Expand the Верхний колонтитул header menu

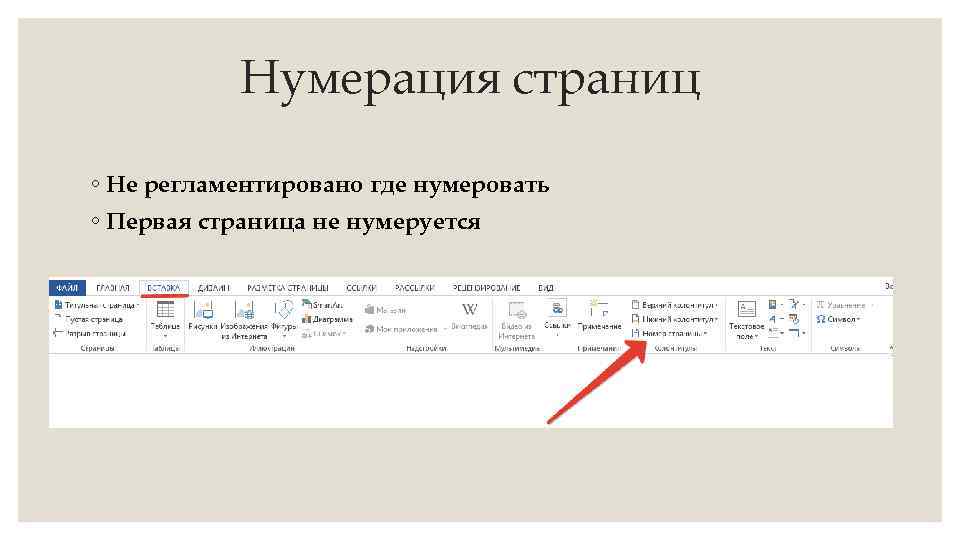coord(674,305)
